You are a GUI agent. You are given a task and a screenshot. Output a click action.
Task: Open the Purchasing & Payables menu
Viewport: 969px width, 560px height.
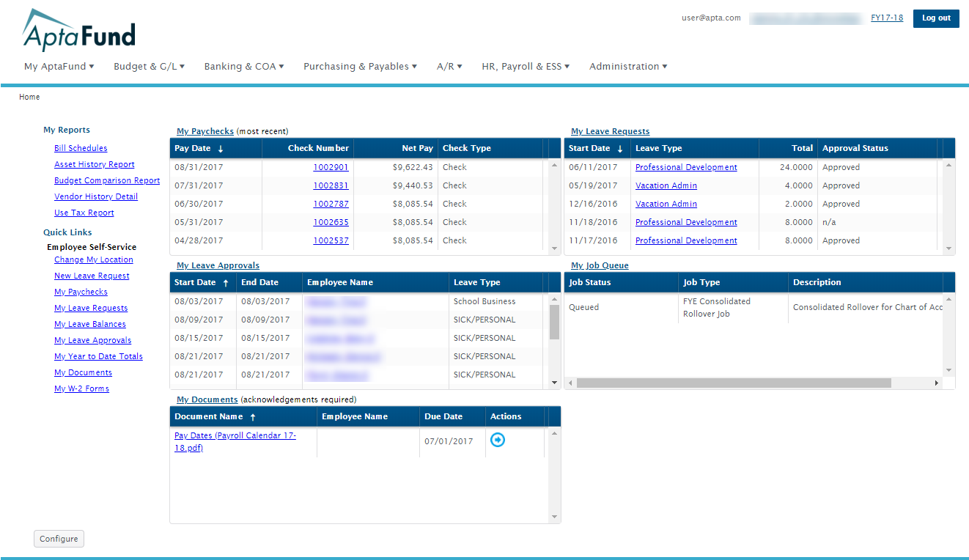click(x=360, y=67)
